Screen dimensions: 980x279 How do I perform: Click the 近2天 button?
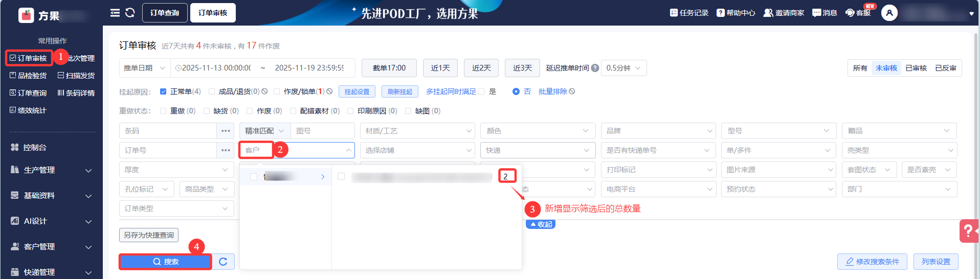pos(481,68)
